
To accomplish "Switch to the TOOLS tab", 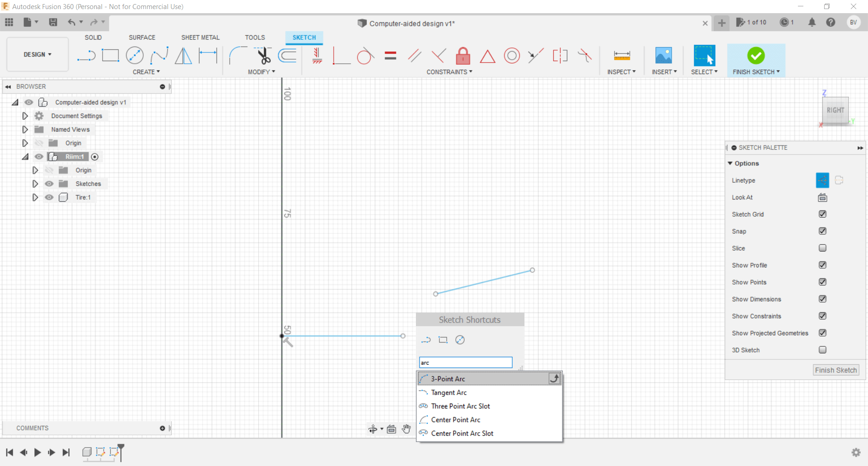I will pos(255,38).
